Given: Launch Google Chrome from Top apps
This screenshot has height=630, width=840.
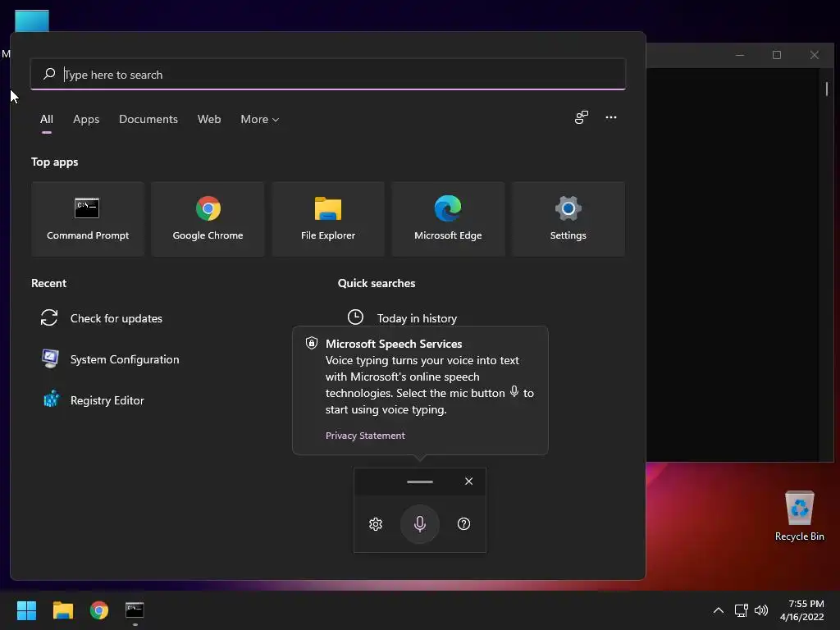Looking at the screenshot, I should click(x=208, y=218).
